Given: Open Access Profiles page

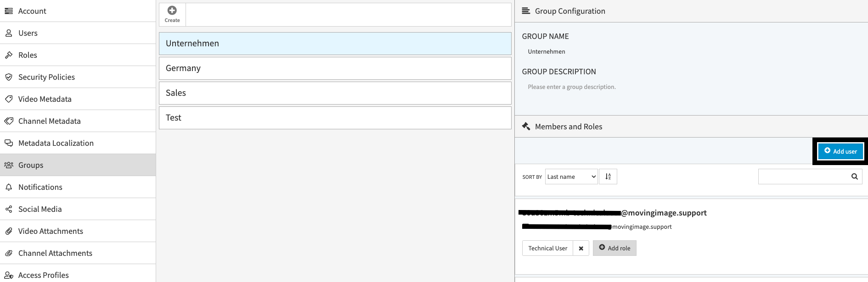Looking at the screenshot, I should [x=78, y=274].
